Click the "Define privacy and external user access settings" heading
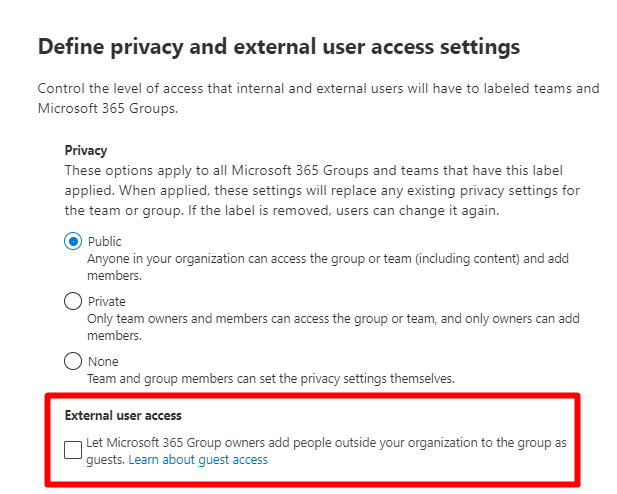 point(279,46)
